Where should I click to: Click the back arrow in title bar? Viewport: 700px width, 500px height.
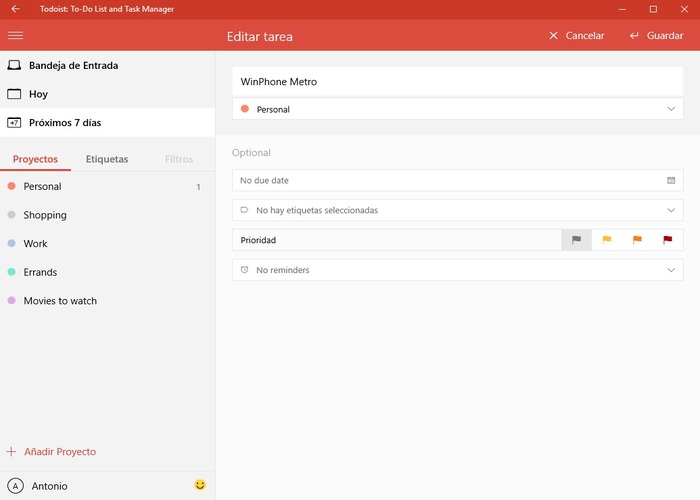point(15,9)
